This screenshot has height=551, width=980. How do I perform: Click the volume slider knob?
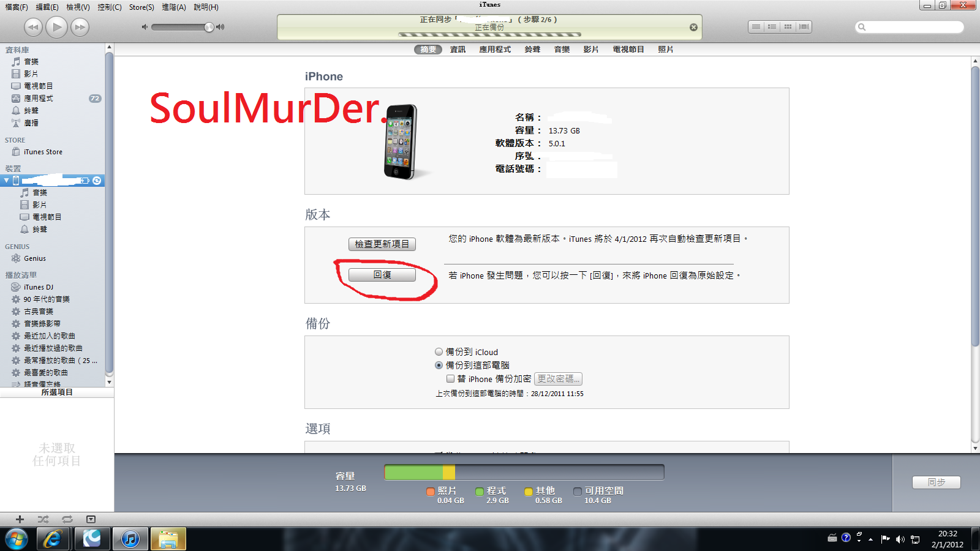pyautogui.click(x=209, y=27)
